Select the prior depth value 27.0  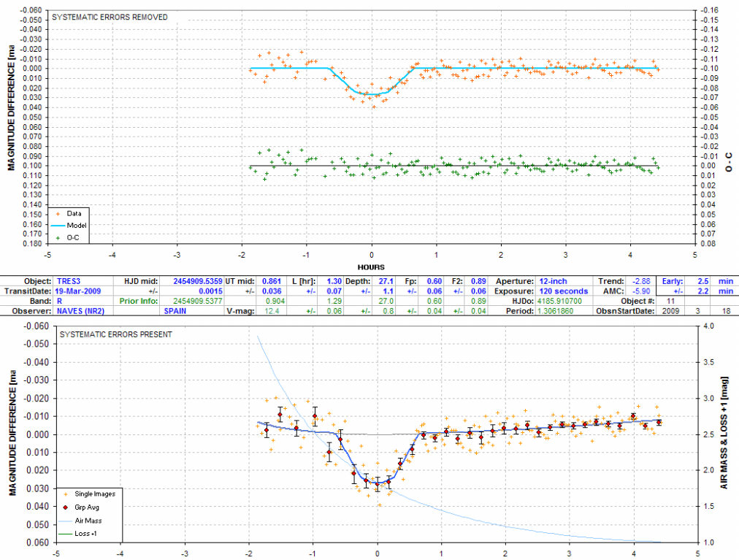coord(386,302)
